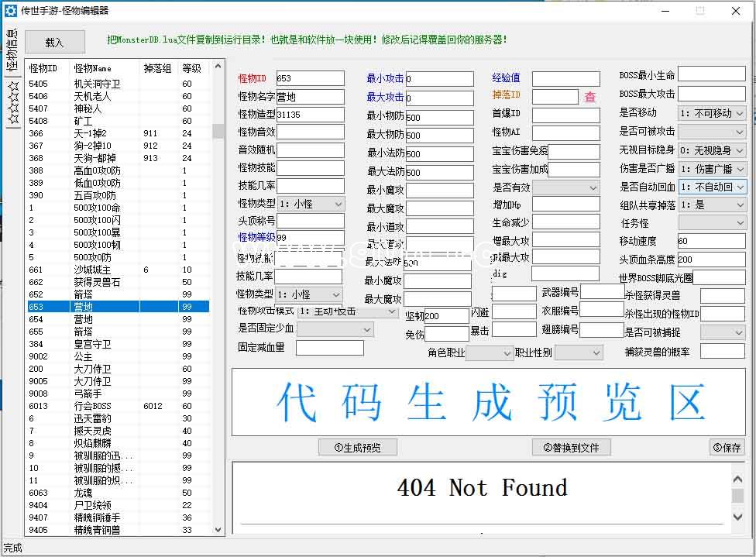The height and width of the screenshot is (557, 756).
Task: Click the 怪物造型 field showing 31135
Action: [310, 115]
